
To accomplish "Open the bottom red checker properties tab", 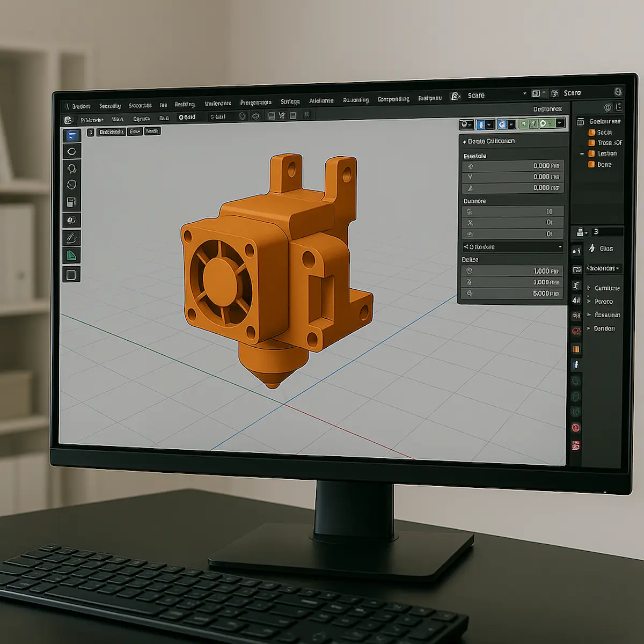I will (x=576, y=445).
